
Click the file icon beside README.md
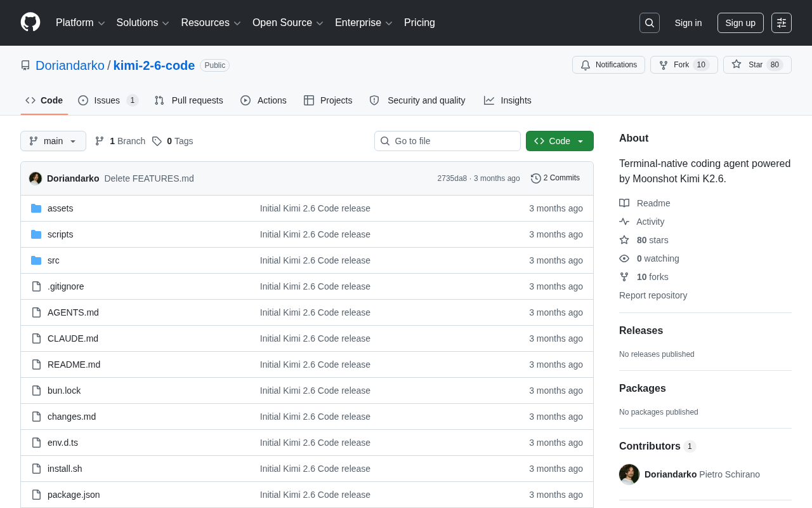pos(36,364)
